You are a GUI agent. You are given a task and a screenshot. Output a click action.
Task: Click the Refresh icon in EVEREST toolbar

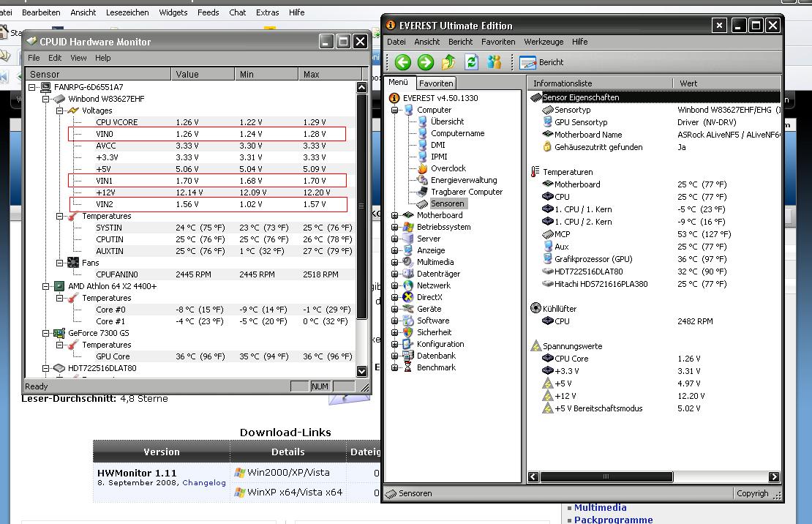(471, 62)
